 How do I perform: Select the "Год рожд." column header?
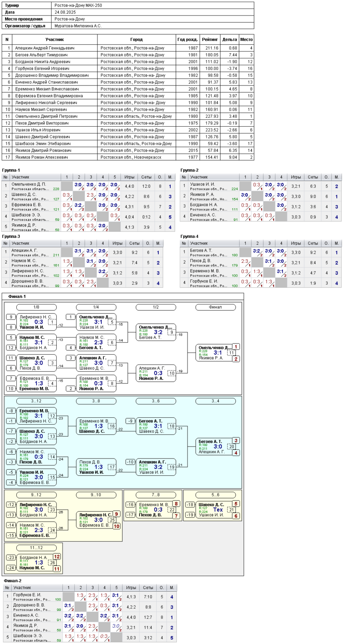[x=188, y=39]
